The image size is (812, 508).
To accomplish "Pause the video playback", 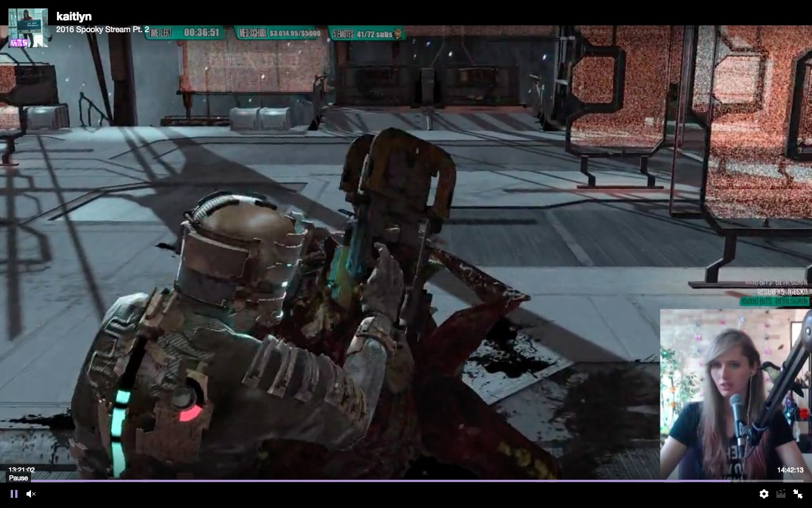I will tap(14, 494).
